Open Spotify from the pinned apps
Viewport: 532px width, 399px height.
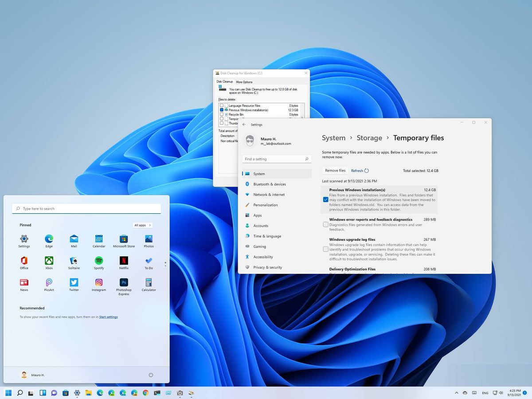pyautogui.click(x=98, y=261)
